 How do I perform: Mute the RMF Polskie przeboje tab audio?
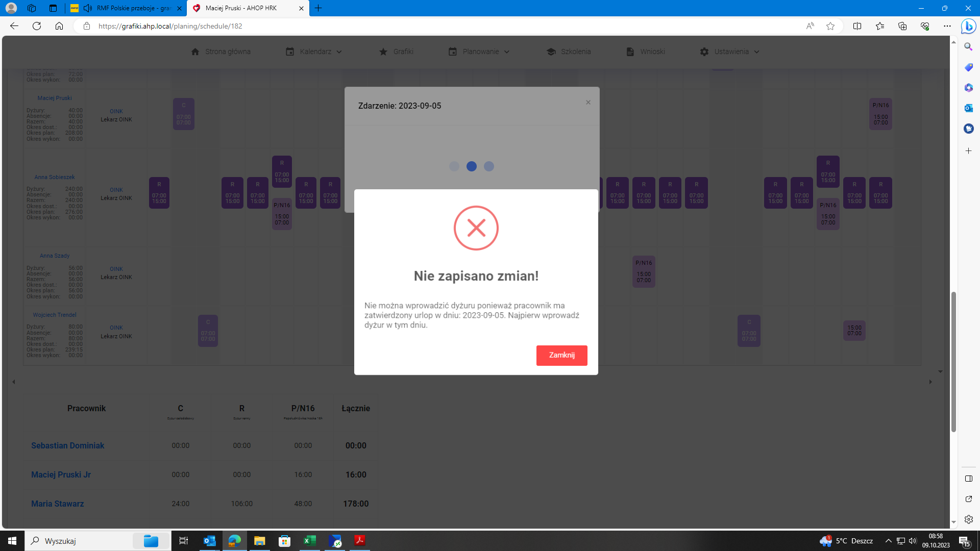coord(88,8)
